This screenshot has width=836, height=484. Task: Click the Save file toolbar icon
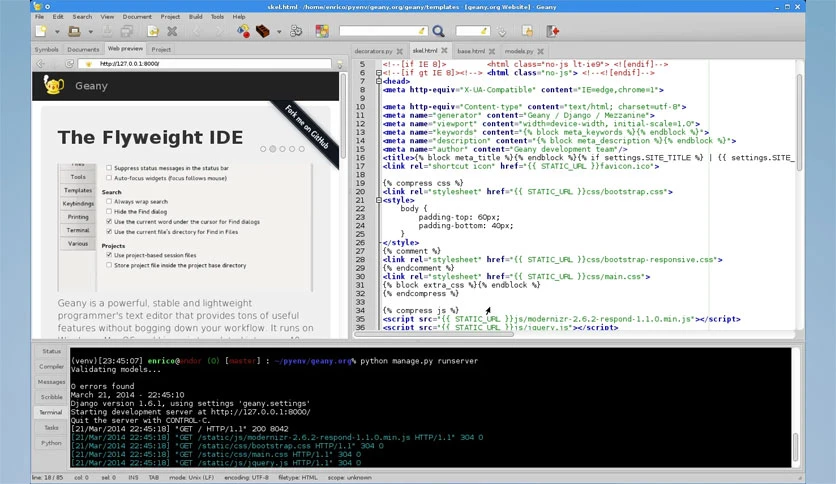point(107,31)
